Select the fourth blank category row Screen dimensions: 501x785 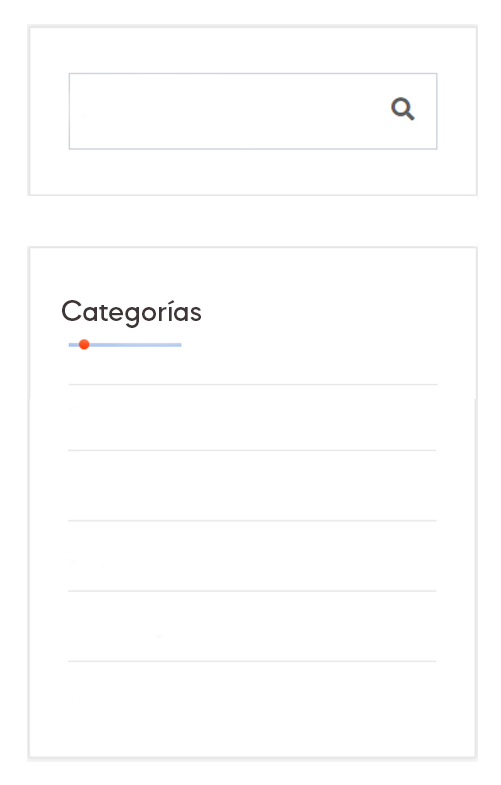pos(252,626)
